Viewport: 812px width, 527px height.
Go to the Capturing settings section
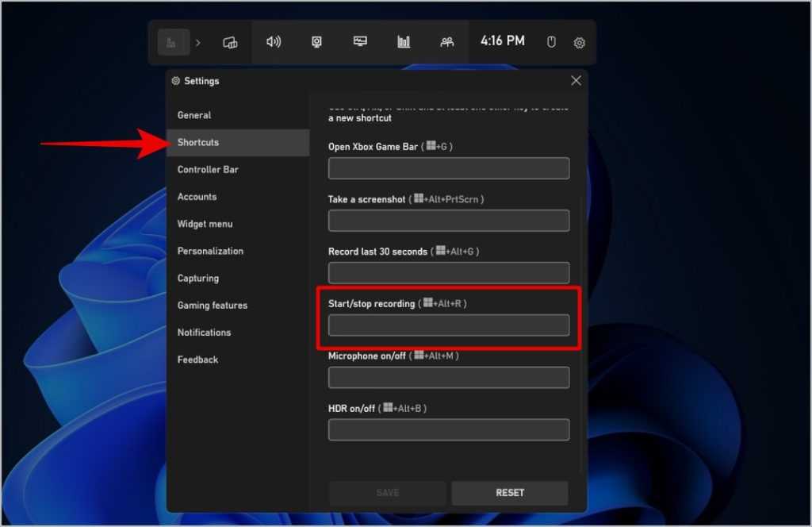click(x=198, y=279)
